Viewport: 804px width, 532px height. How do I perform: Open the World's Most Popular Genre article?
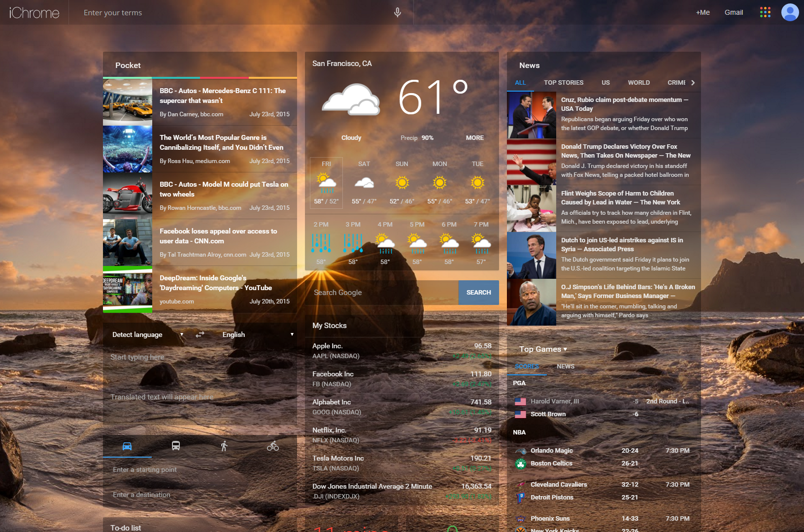[x=200, y=149]
